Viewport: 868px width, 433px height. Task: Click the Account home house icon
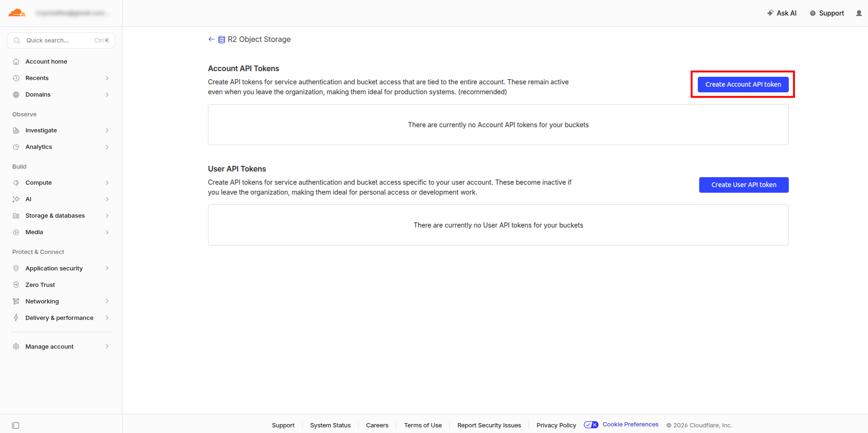click(16, 62)
